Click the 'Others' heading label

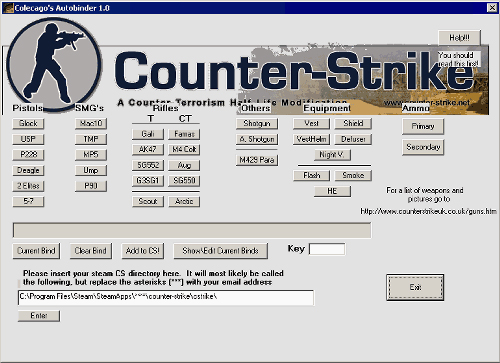pos(256,108)
